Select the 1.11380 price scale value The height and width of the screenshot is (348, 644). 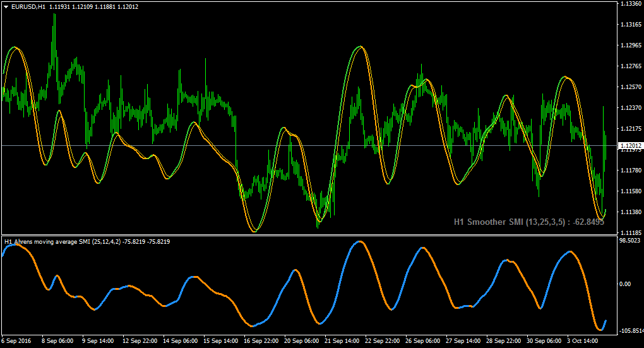(x=631, y=212)
